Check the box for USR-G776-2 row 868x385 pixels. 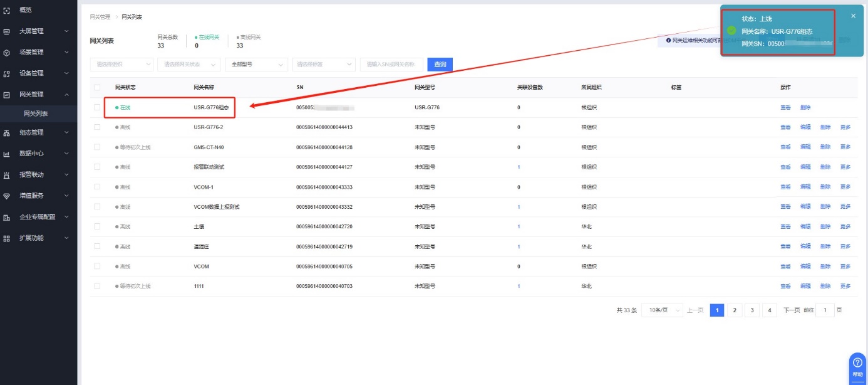click(97, 127)
